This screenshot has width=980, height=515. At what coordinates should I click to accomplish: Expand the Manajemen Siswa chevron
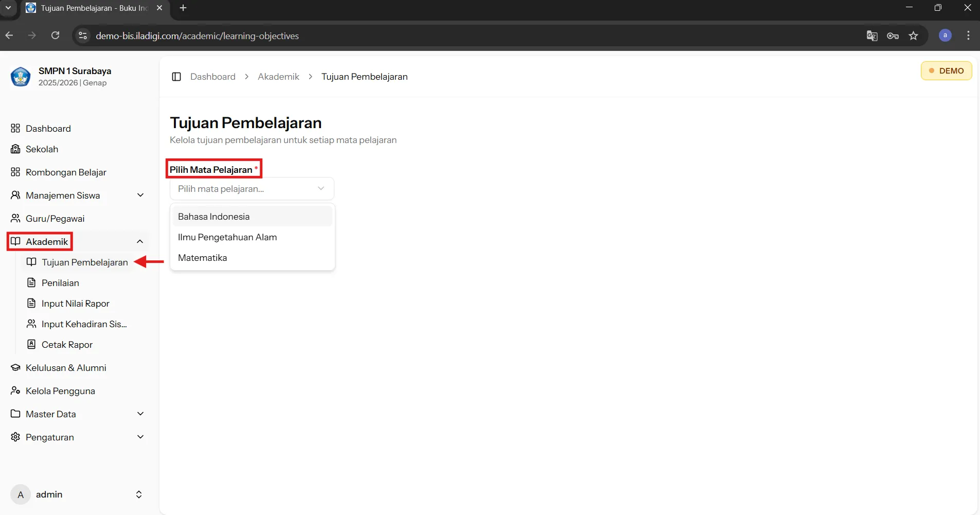(140, 195)
